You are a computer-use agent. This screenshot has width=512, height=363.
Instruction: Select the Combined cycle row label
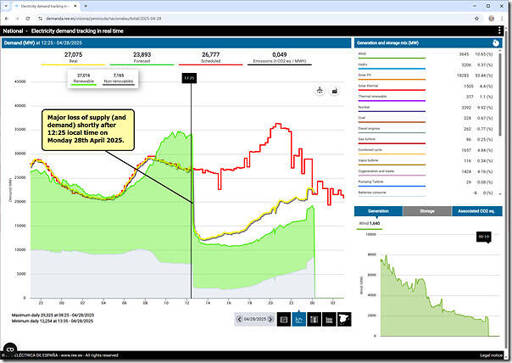click(x=370, y=150)
